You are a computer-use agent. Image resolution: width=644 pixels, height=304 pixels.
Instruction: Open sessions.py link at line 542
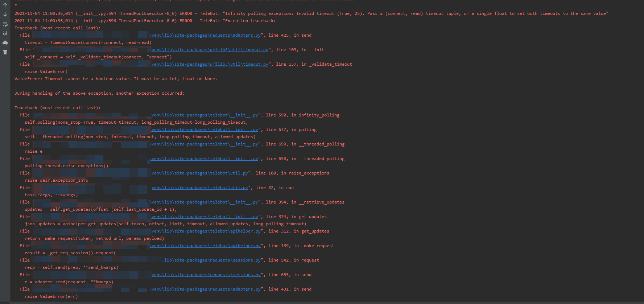click(x=212, y=260)
